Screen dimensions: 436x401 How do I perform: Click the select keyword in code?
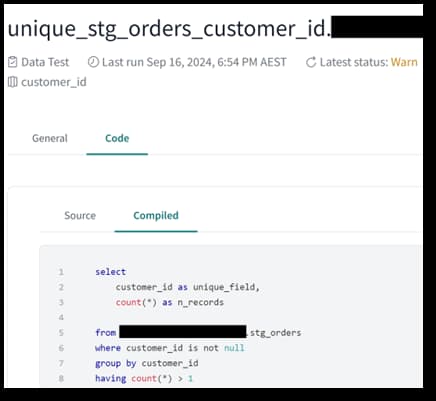(x=111, y=272)
